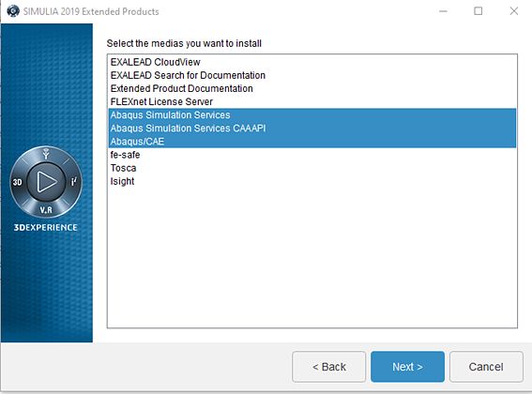Click the V.R quadrant of the compass
The height and width of the screenshot is (394, 532).
(x=46, y=210)
